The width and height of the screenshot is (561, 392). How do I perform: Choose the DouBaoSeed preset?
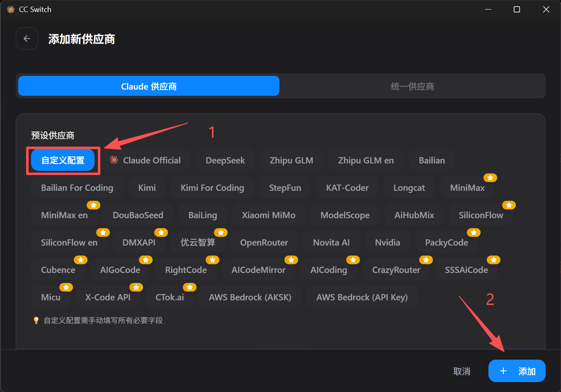point(138,215)
